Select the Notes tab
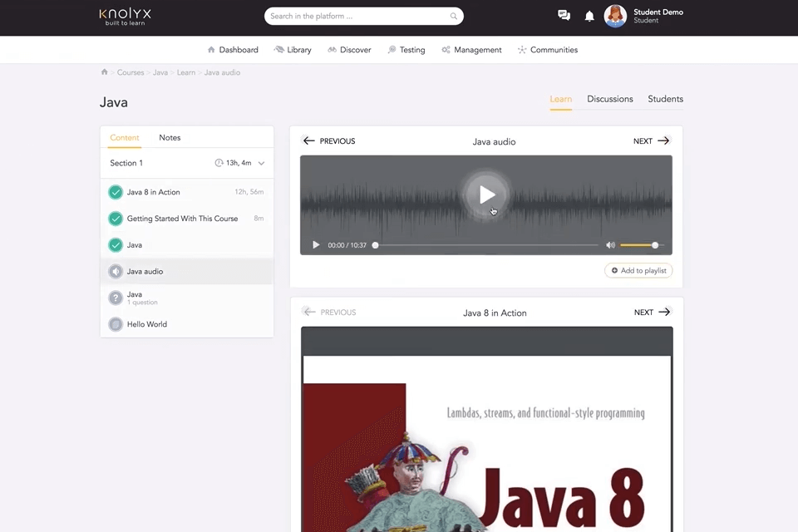798x532 pixels. click(x=170, y=138)
